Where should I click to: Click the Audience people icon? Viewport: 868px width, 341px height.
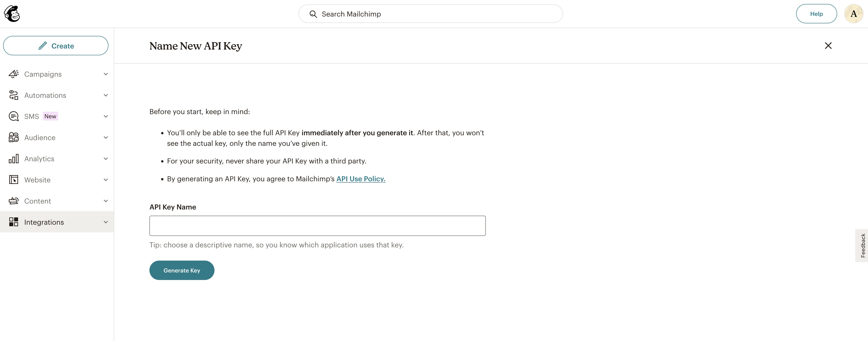(x=13, y=137)
